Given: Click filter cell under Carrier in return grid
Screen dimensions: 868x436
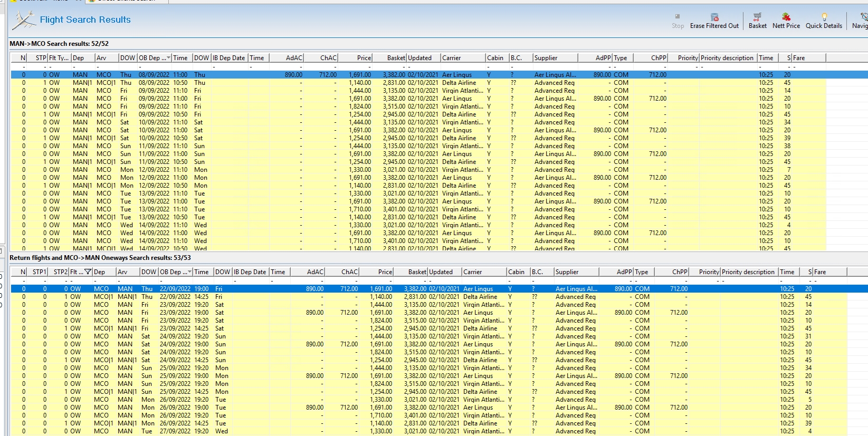Looking at the screenshot, I should (483, 281).
